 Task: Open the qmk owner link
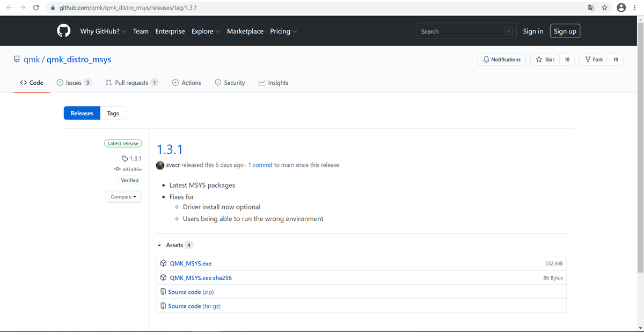click(x=32, y=60)
